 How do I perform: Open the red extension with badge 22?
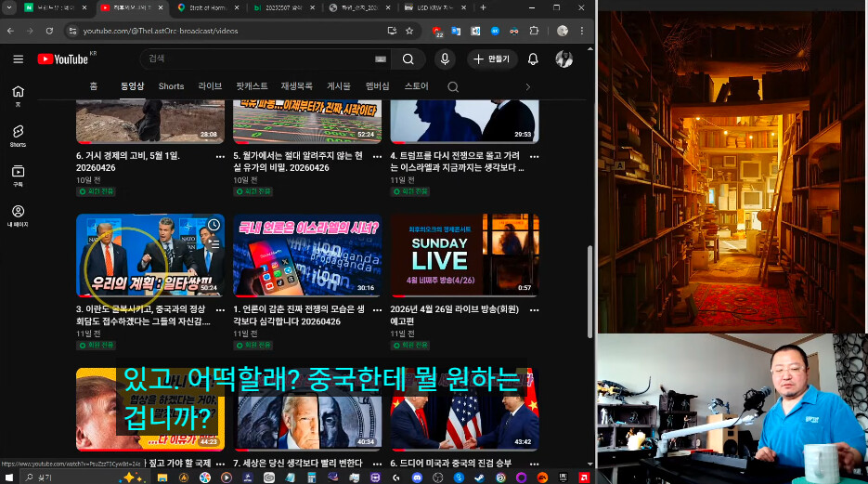437,32
